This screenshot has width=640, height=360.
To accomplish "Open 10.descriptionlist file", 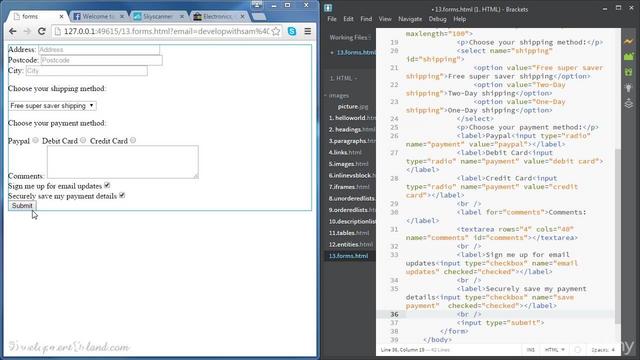I will (352, 221).
